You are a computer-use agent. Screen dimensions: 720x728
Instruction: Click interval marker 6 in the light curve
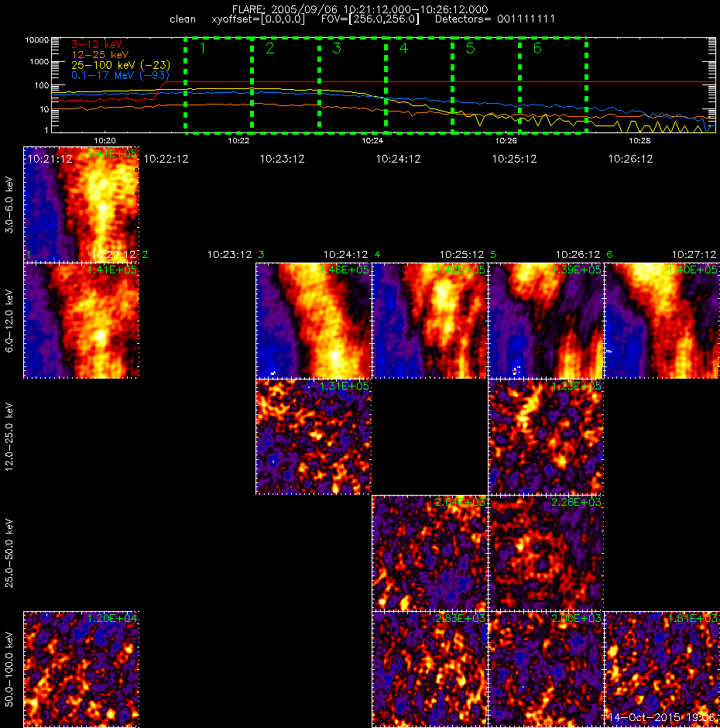point(537,48)
